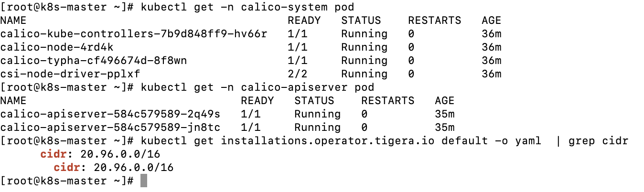644x192 pixels.
Task: Click the 35m age of pod 2q49s
Action: (x=445, y=114)
